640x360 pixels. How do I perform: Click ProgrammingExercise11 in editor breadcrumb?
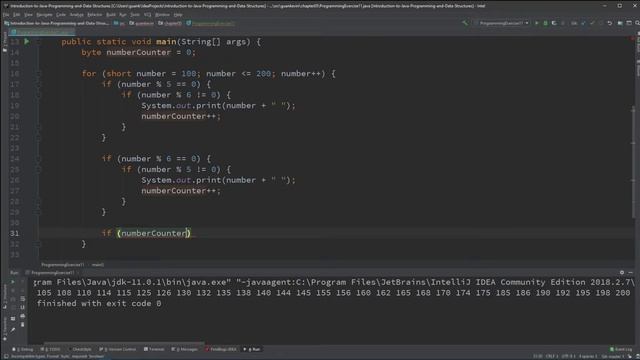[62, 265]
